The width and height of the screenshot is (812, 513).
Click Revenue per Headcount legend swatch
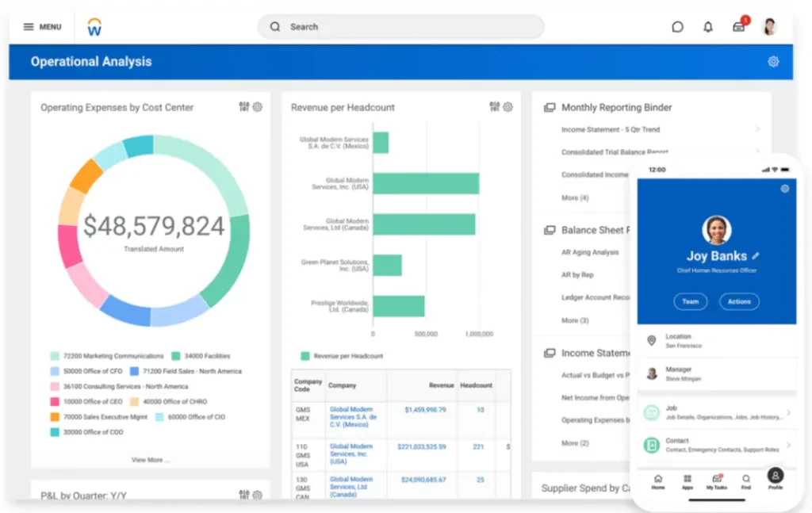(305, 356)
